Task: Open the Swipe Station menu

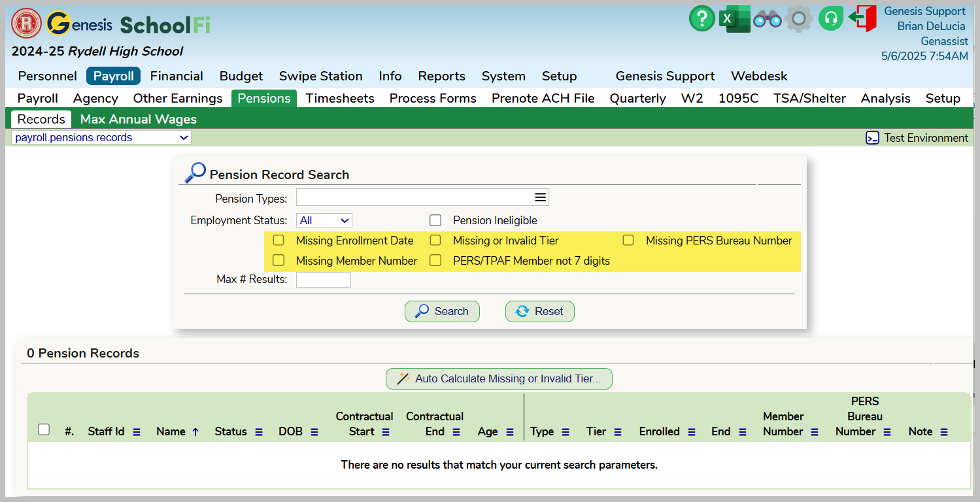Action: coord(320,76)
